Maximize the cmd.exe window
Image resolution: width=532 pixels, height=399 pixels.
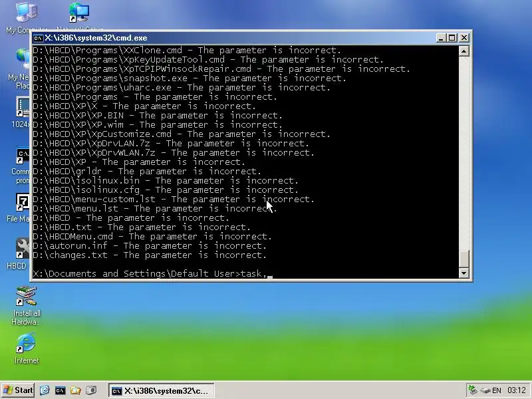[452, 38]
